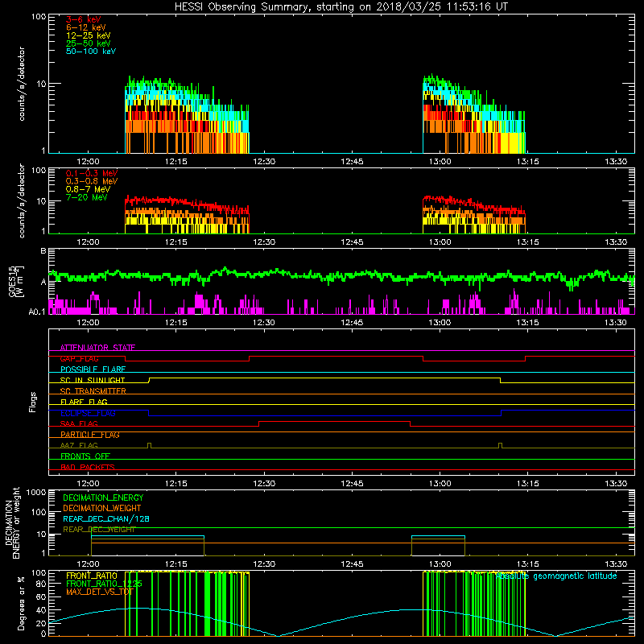
Task: Click the Degrees or % axis title
Action: (21, 603)
